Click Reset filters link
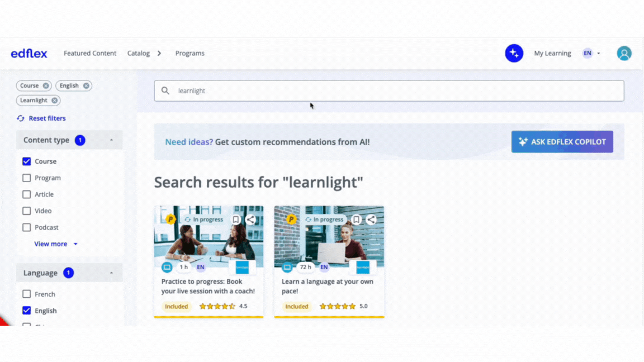The height and width of the screenshot is (362, 644). [47, 118]
